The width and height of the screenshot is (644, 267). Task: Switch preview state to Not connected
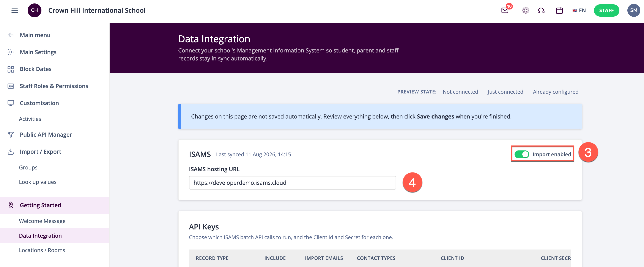[460, 92]
